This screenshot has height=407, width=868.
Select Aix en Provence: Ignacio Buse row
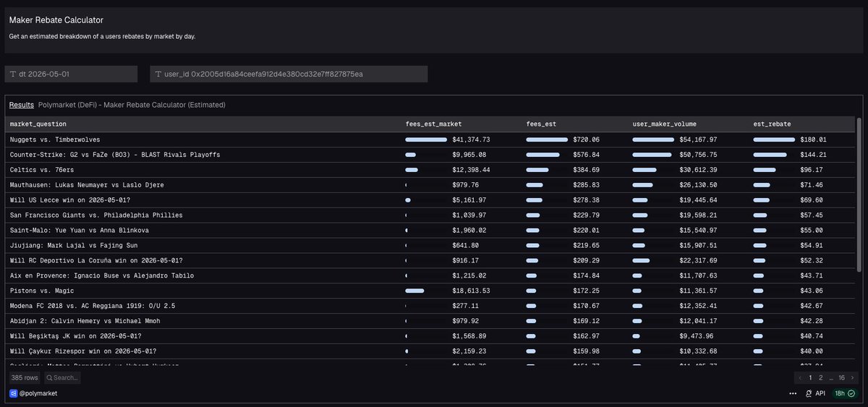pyautogui.click(x=430, y=276)
